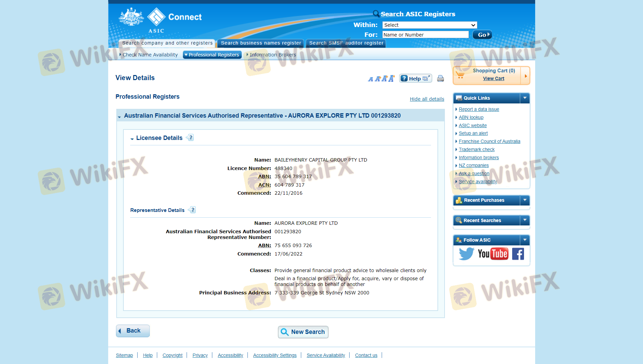Expand the Recent Purchases panel

[525, 200]
